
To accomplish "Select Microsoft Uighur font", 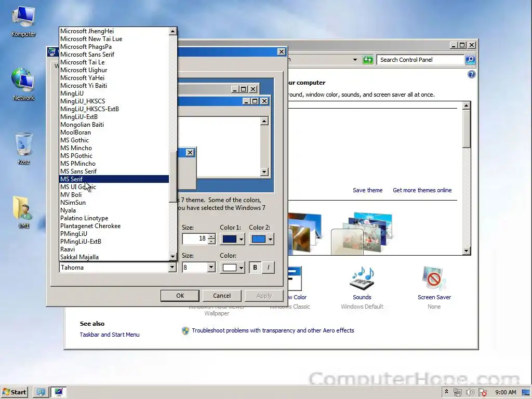I will 114,70.
